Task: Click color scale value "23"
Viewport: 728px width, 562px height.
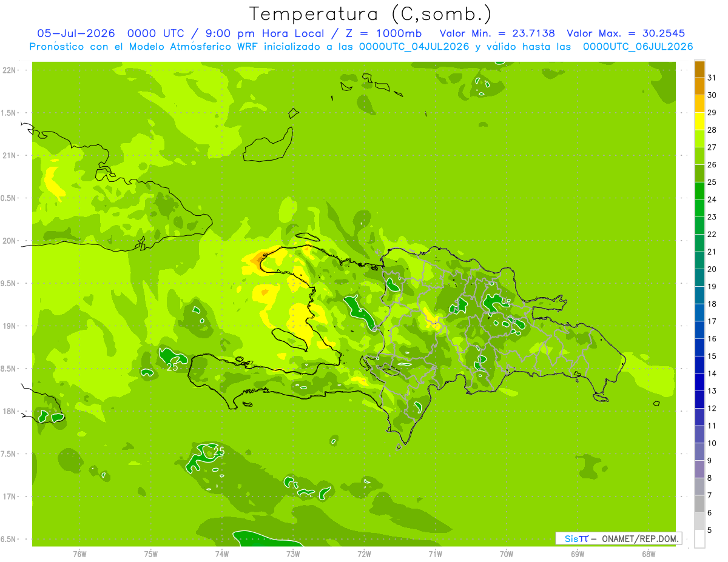Action: pos(712,217)
